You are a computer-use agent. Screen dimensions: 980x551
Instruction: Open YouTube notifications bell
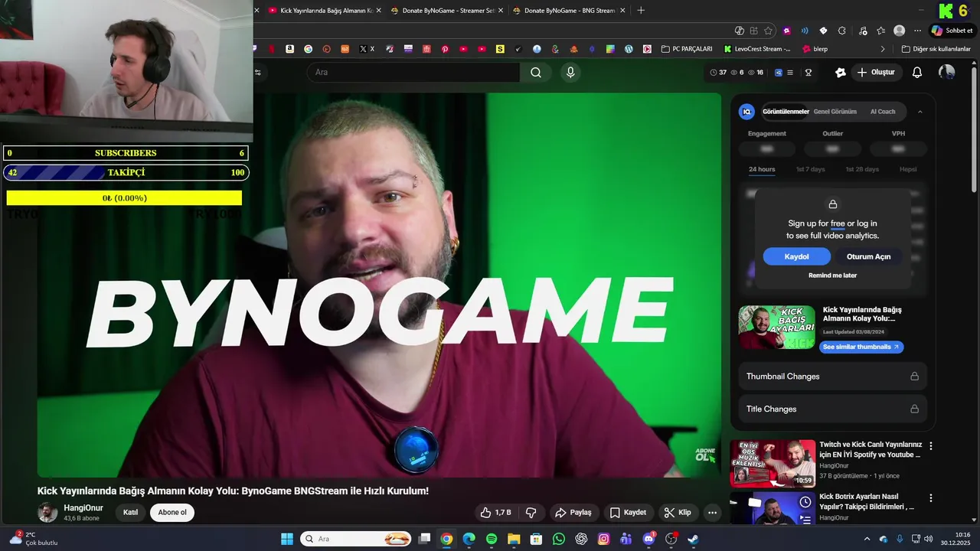coord(917,73)
